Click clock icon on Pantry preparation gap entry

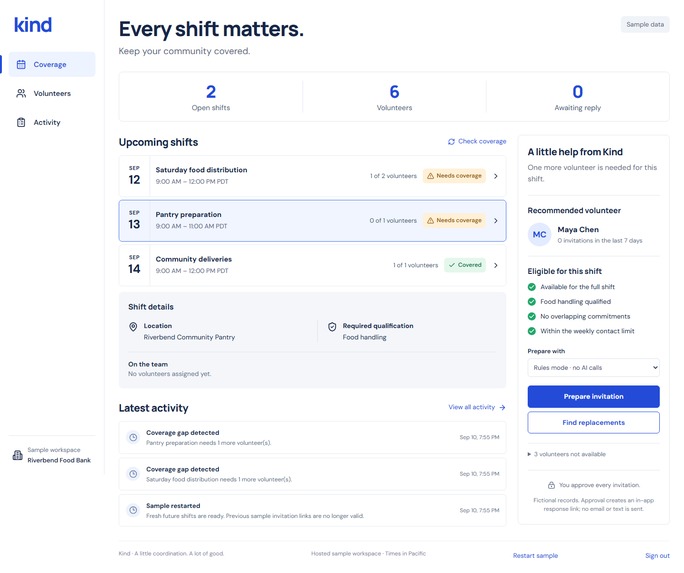133,437
